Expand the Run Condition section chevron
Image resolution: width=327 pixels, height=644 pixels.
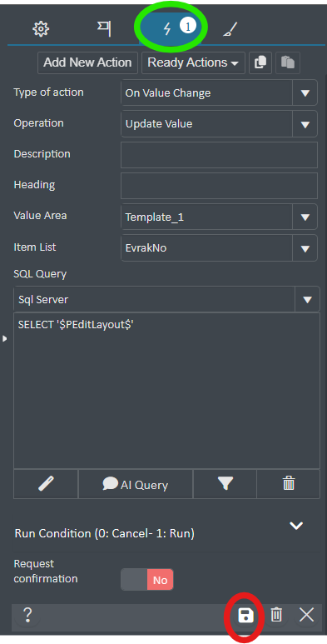tap(296, 526)
